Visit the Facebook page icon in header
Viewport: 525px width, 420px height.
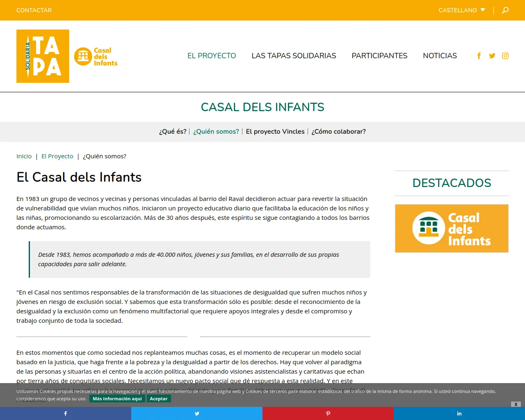[x=479, y=56]
